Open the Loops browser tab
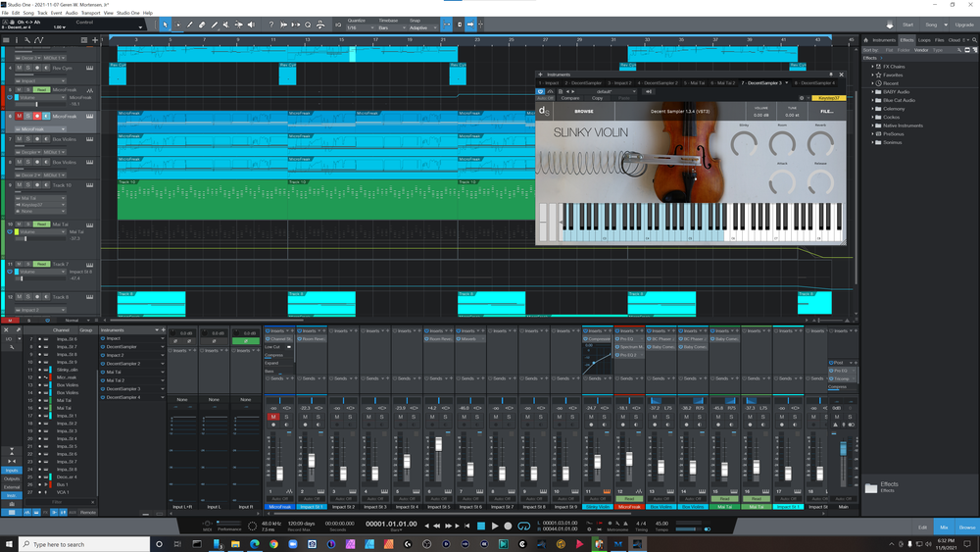980x552 pixels. (x=924, y=40)
